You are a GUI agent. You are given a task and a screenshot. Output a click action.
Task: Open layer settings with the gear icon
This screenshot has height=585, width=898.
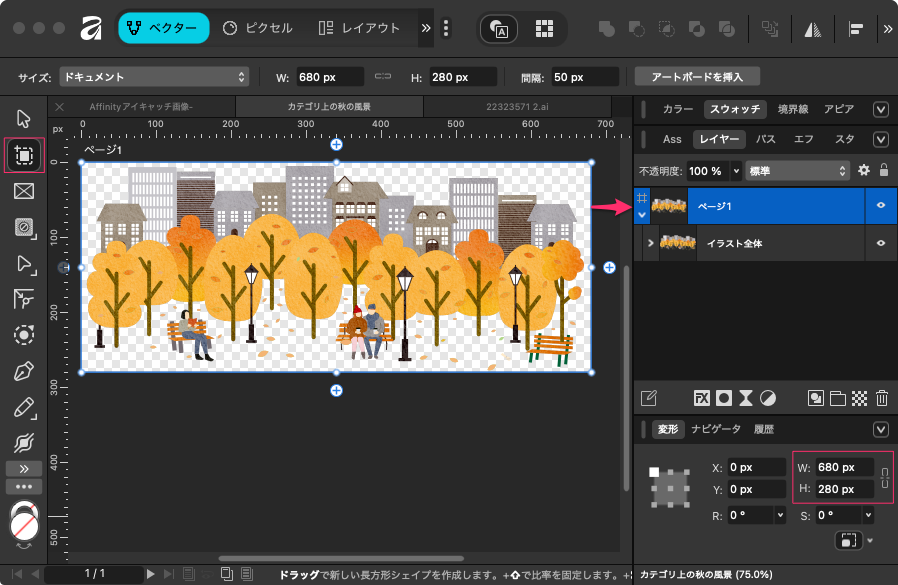click(864, 171)
